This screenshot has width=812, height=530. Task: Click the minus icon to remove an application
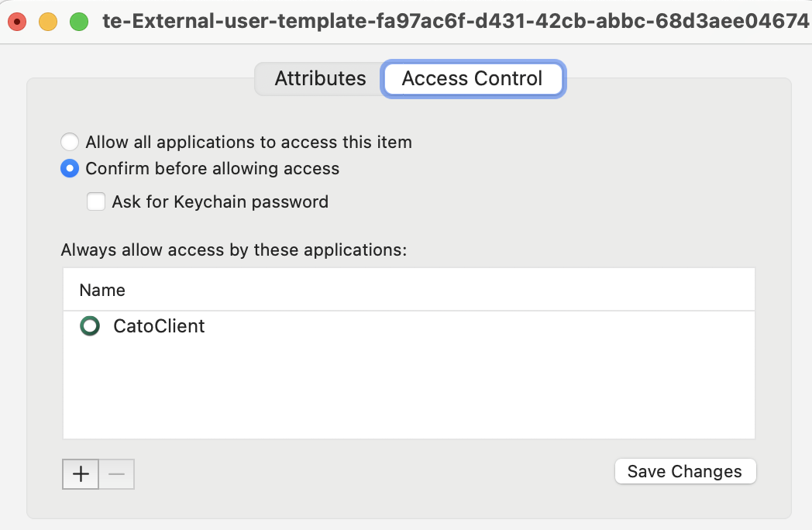coord(116,473)
